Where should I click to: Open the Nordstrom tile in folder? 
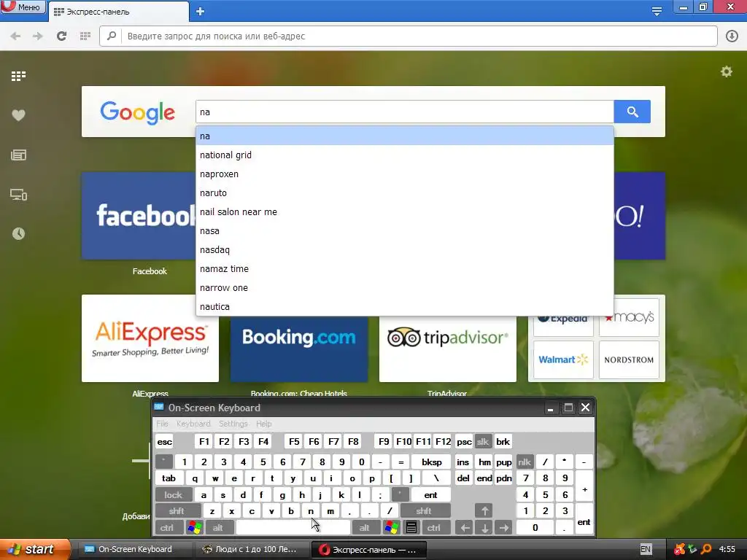(x=629, y=359)
